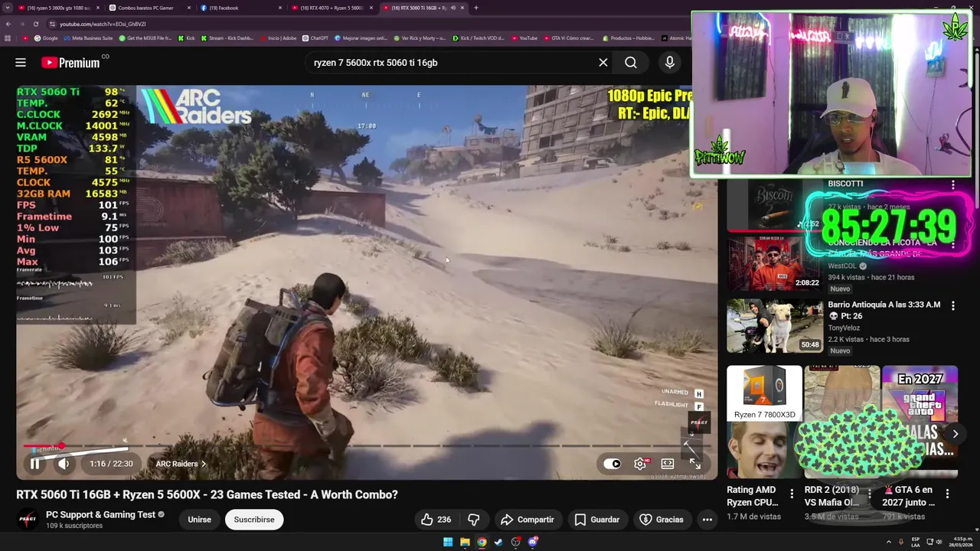
Task: Open the taskbar clock and date
Action: pos(961,543)
